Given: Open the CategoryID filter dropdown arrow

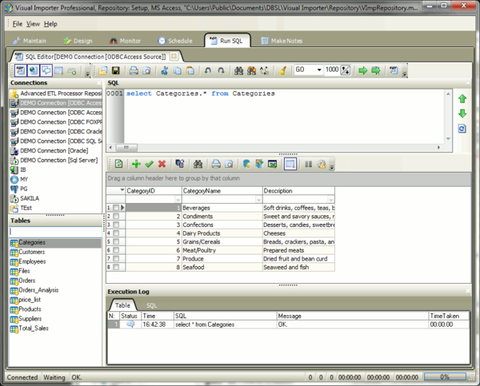Looking at the screenshot, I should [178, 200].
